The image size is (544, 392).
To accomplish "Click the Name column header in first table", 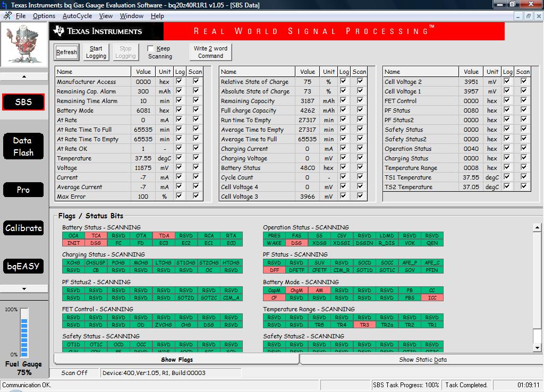I will pos(93,72).
